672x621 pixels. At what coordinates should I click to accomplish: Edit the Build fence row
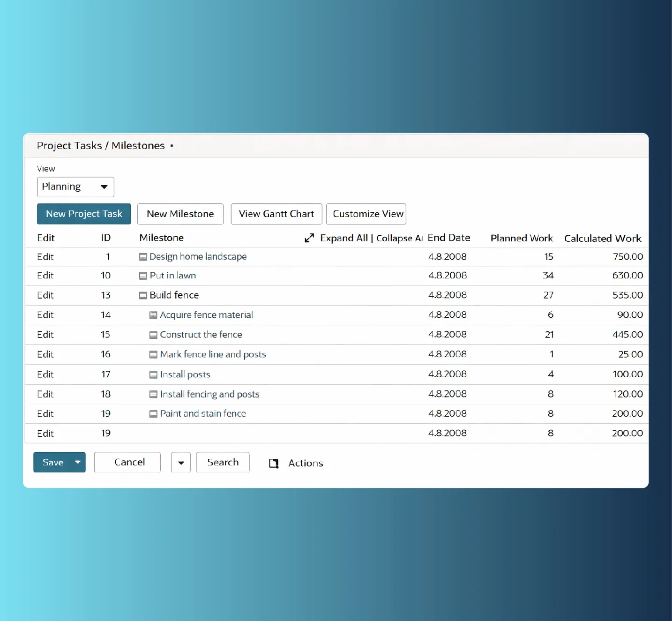[45, 295]
